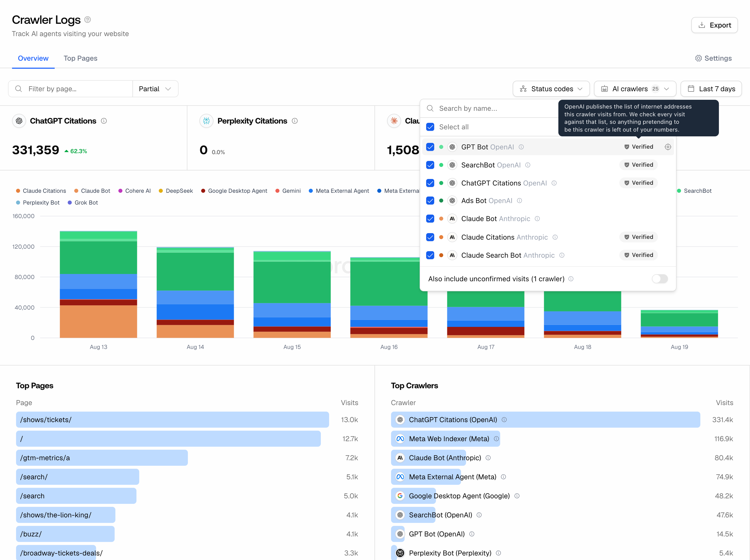Image resolution: width=750 pixels, height=560 pixels.
Task: Click the info icon next to ChatGPT Citations card
Action: click(104, 121)
